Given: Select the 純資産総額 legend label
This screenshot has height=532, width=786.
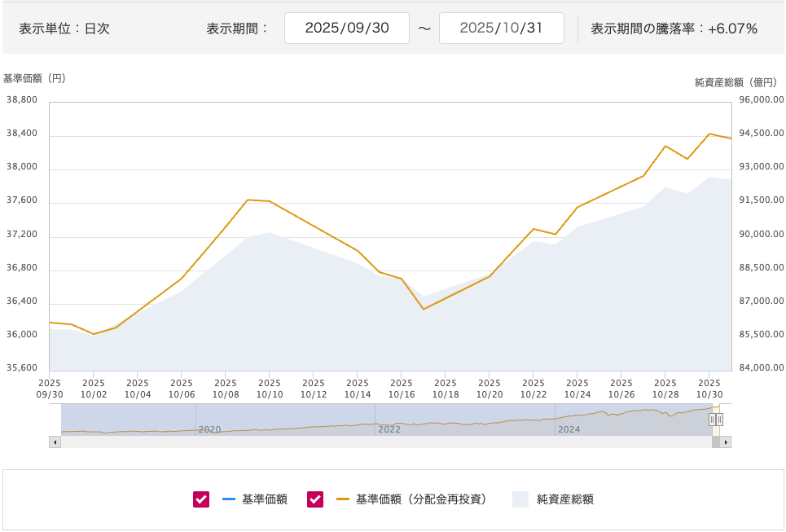Looking at the screenshot, I should [x=564, y=499].
